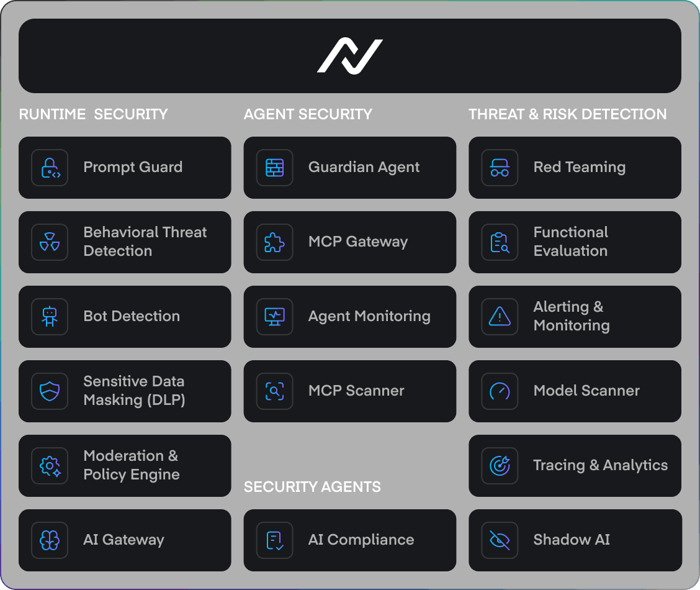
Task: Select the Moderation & Policy Engine card
Action: tap(125, 466)
